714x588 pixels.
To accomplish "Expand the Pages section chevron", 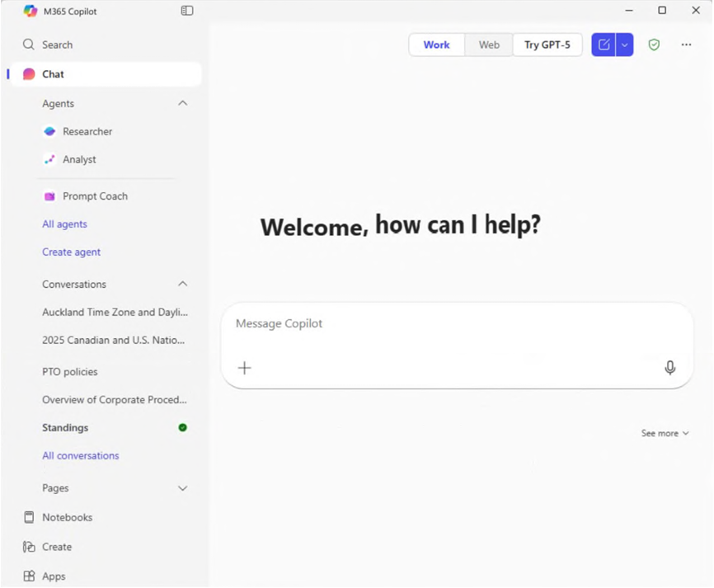I will tap(182, 488).
